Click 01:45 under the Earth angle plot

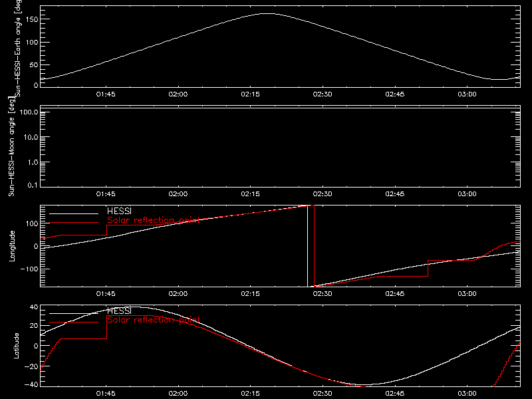pos(106,94)
